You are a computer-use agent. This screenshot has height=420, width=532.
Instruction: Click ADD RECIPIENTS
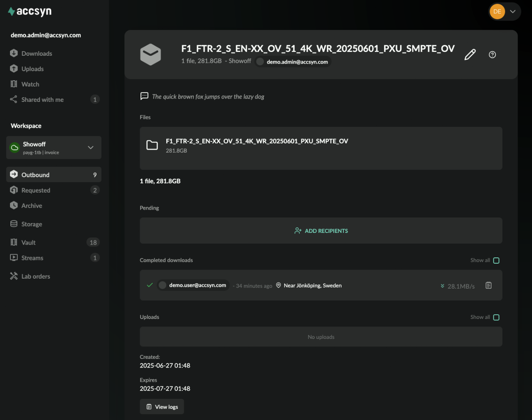[x=321, y=231]
